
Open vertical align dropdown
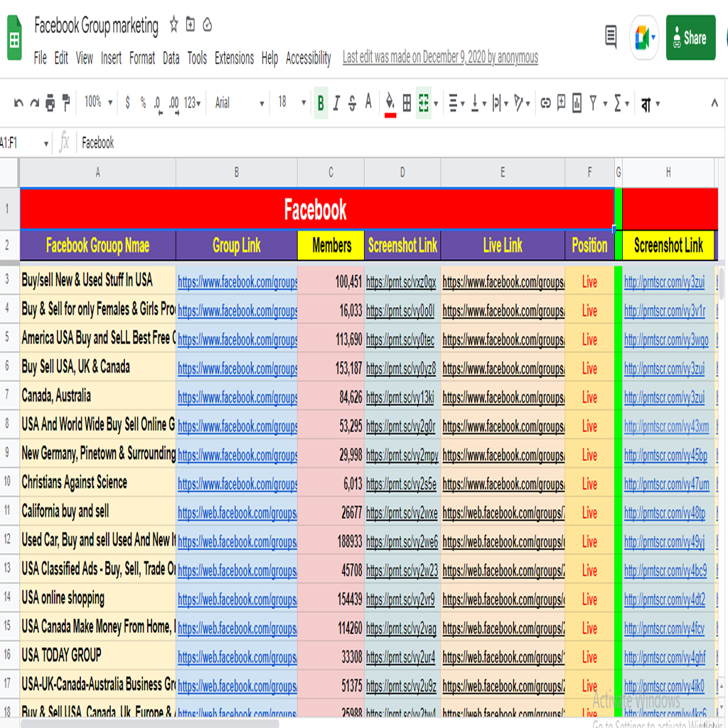[x=478, y=103]
